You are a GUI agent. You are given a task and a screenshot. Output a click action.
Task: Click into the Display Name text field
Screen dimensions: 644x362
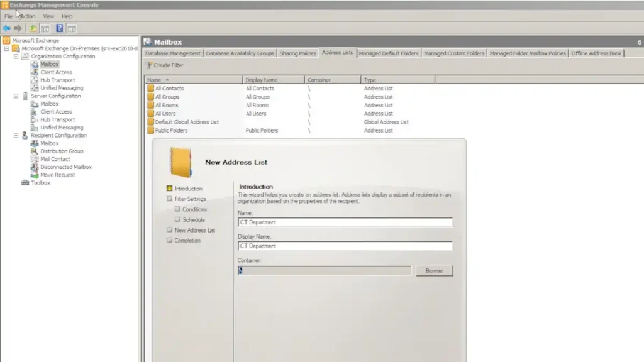[345, 246]
